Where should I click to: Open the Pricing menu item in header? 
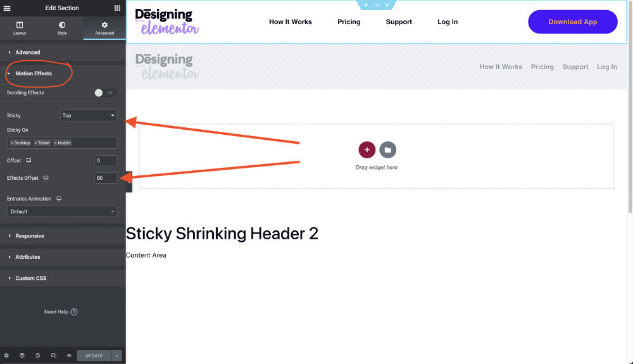tap(349, 22)
